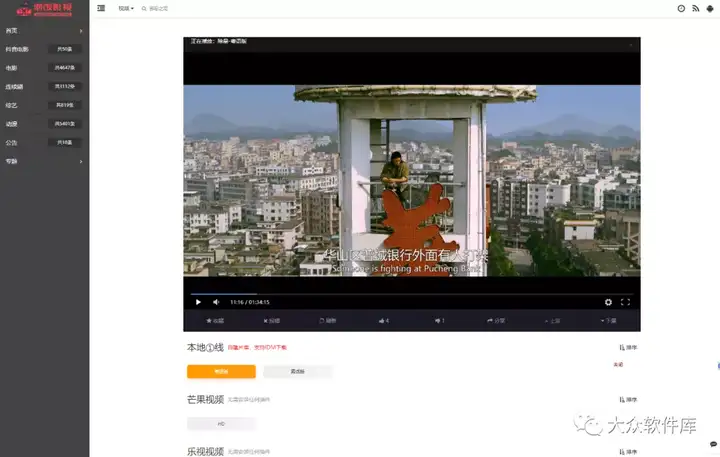Expand the last sidebar item chevron
This screenshot has height=457, width=720.
(81, 161)
